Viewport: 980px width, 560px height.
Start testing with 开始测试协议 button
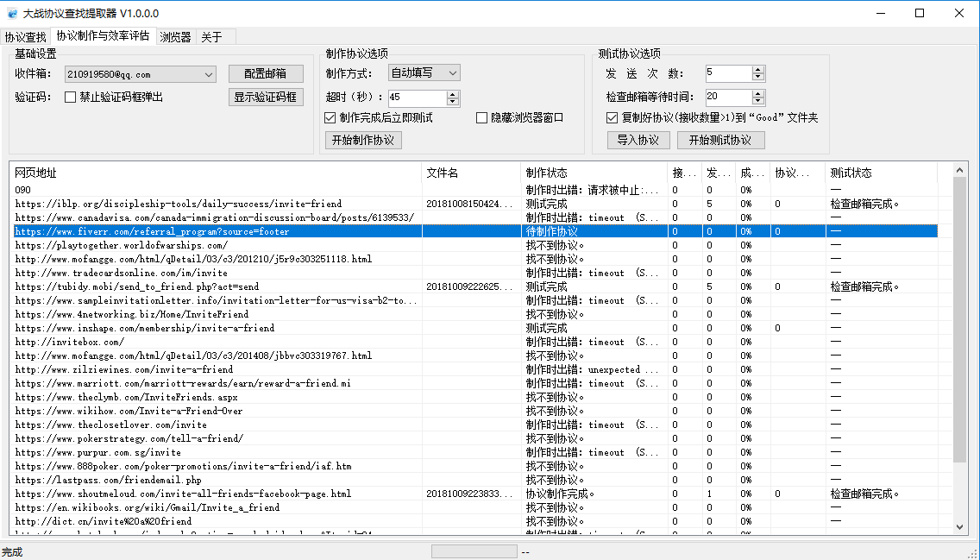click(x=720, y=140)
